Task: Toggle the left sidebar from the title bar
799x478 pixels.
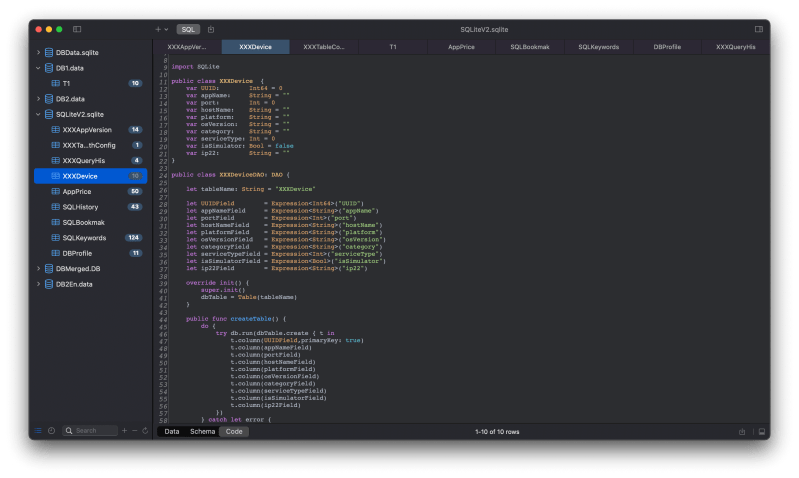Action: tap(77, 29)
